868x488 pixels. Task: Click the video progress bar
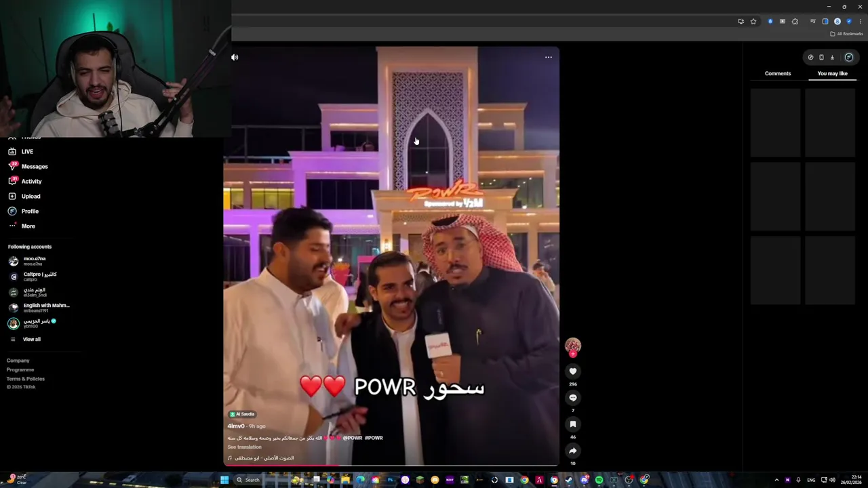click(x=391, y=465)
